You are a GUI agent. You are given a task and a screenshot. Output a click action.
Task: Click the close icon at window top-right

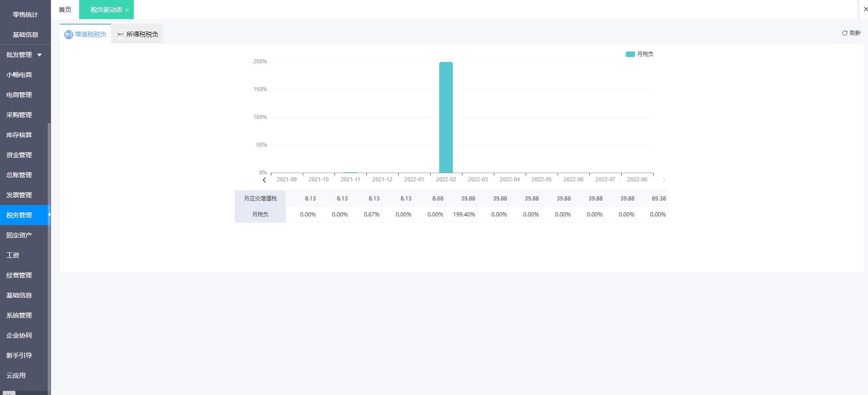865,9
